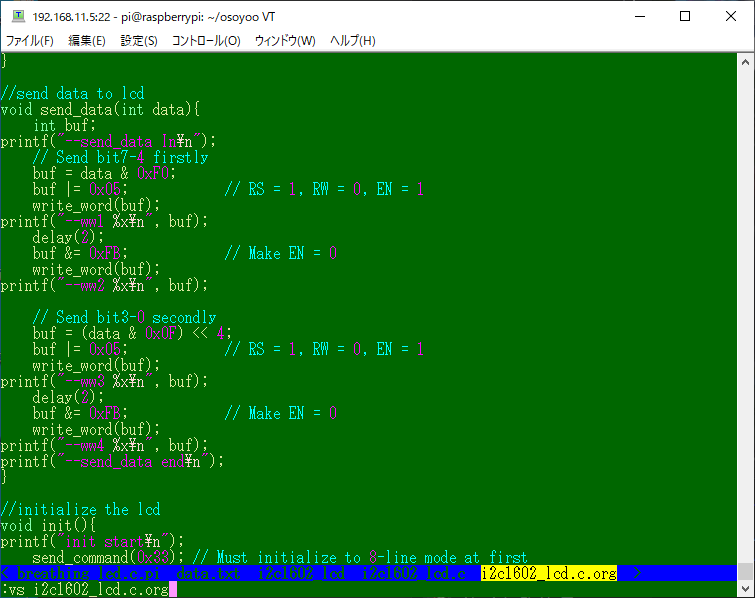The width and height of the screenshot is (755, 598).
Task: Maximize the Tera Term window
Action: [685, 16]
